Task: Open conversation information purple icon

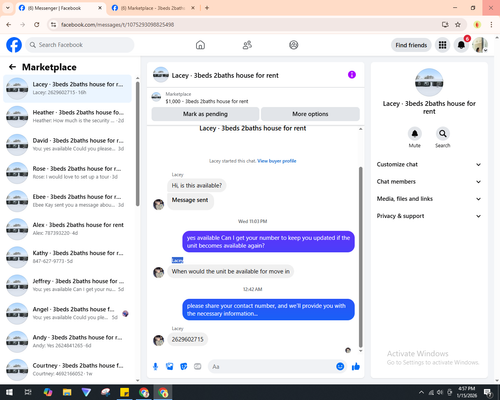Action: point(352,75)
